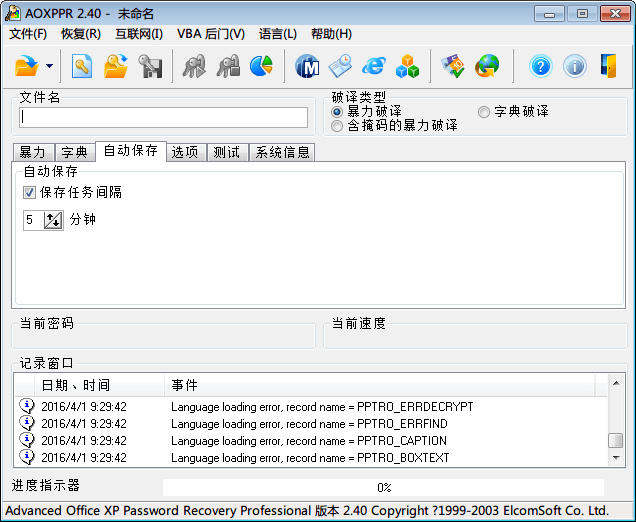The width and height of the screenshot is (636, 522).
Task: Click log scrollbar down arrow
Action: [616, 458]
